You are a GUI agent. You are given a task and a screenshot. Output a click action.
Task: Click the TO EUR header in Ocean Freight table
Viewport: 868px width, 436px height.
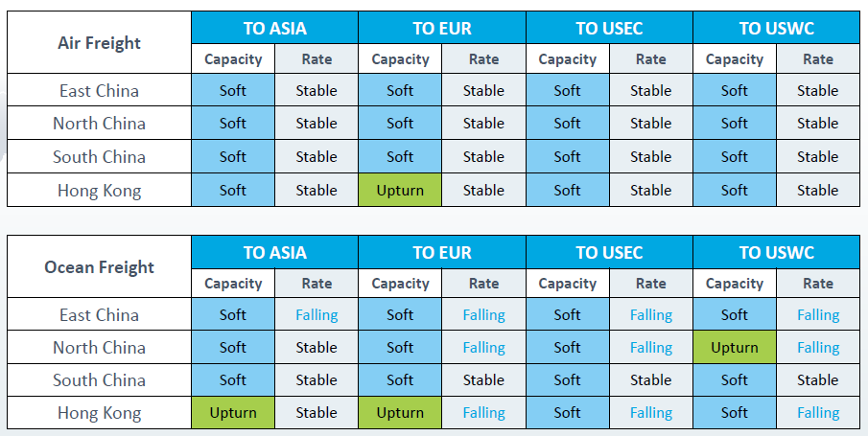click(x=442, y=252)
